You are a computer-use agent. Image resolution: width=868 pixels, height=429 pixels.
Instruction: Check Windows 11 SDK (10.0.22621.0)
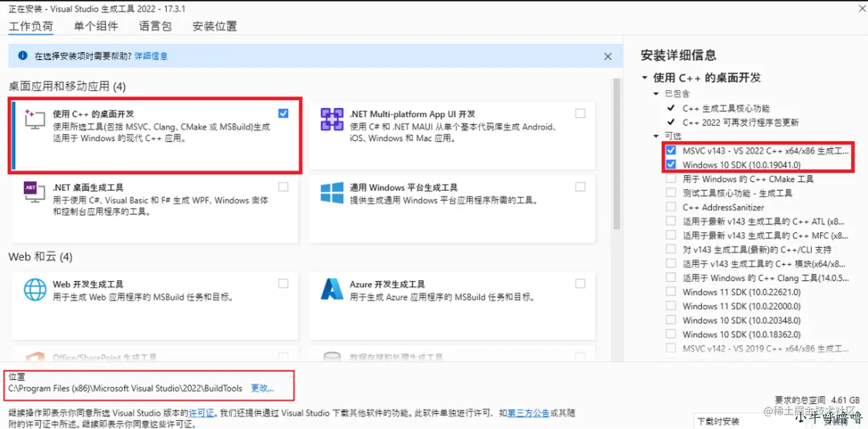671,292
